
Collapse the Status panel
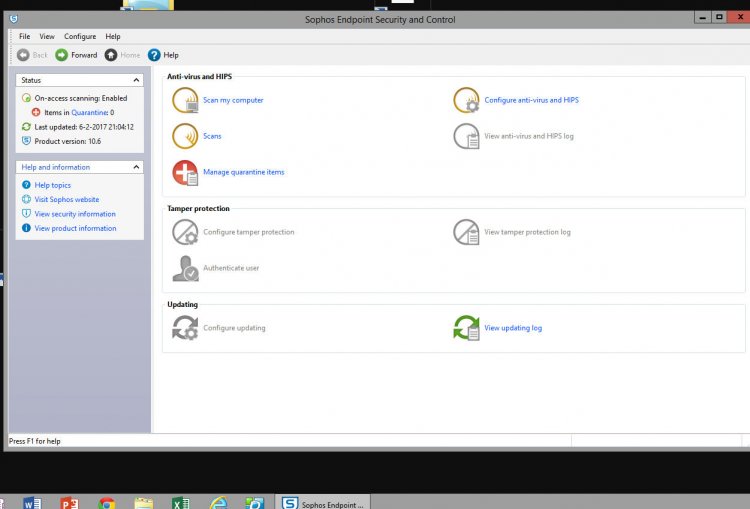tap(136, 80)
